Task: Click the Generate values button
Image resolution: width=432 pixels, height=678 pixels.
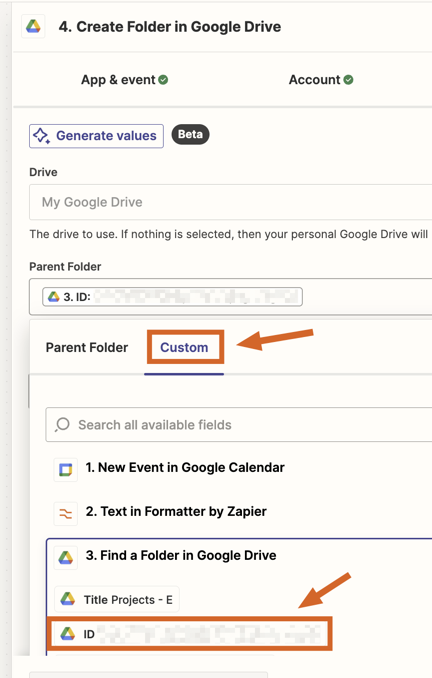Action: point(96,136)
